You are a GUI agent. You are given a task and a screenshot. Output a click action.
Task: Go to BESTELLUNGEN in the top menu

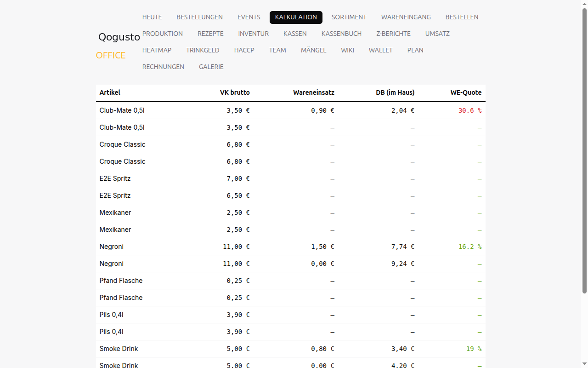[x=199, y=17]
